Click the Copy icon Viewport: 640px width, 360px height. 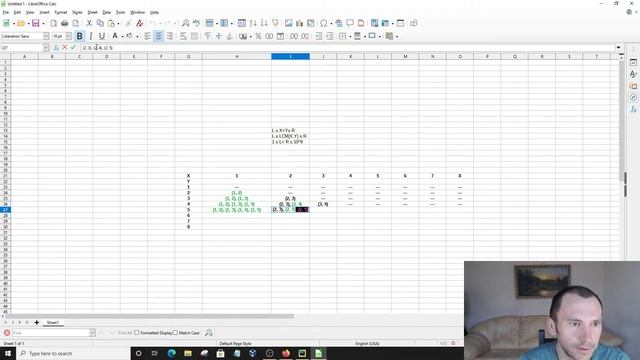(x=100, y=23)
